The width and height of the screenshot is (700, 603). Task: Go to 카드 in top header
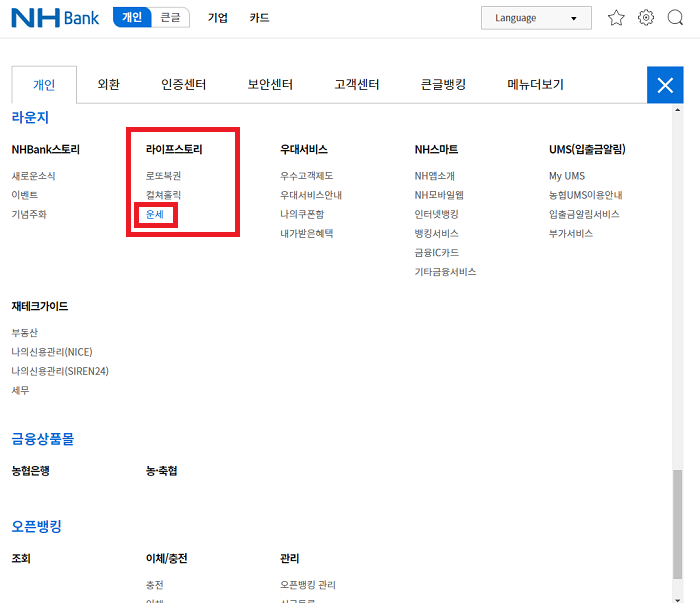click(x=259, y=18)
